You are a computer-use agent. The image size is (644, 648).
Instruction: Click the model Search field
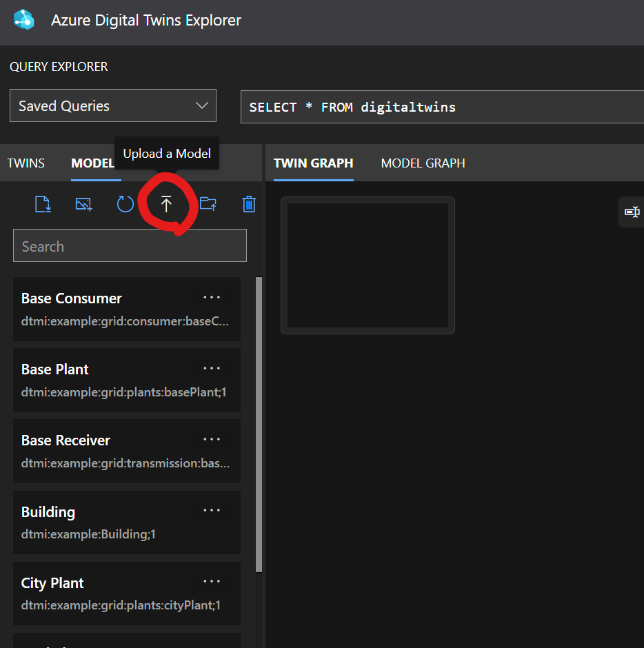130,246
